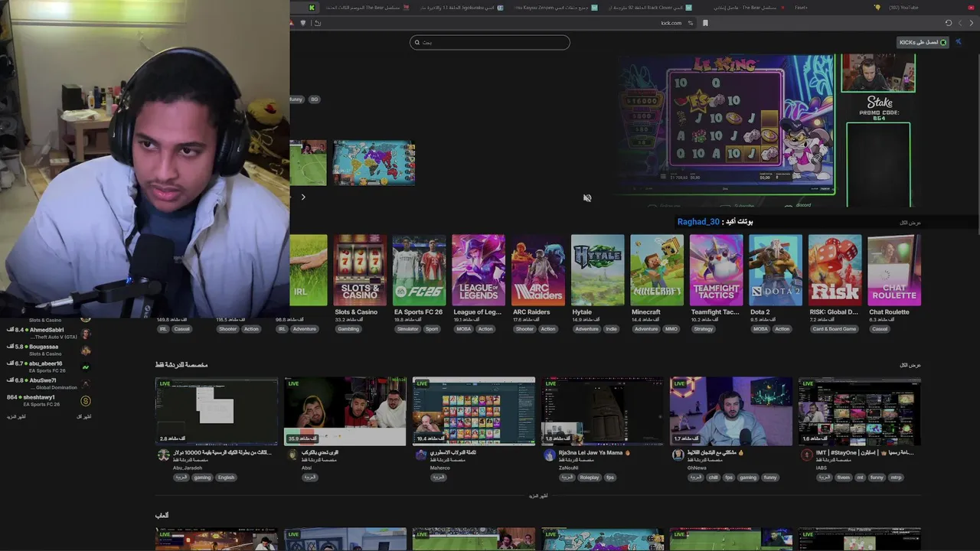Open the Dota 2 category cover

[776, 269]
